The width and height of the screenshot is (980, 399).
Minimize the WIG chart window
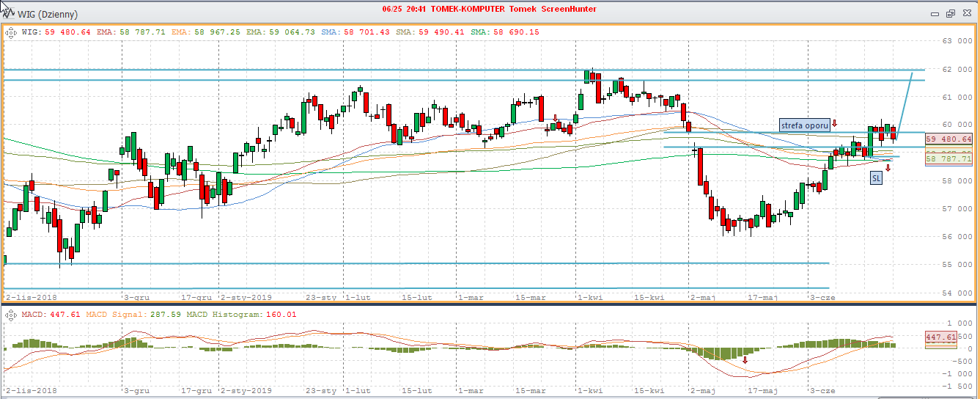(x=935, y=14)
